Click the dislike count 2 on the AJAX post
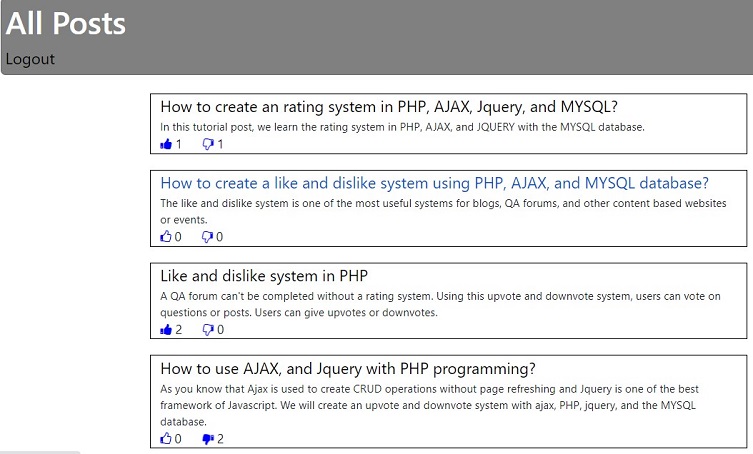753x454 pixels. 220,438
